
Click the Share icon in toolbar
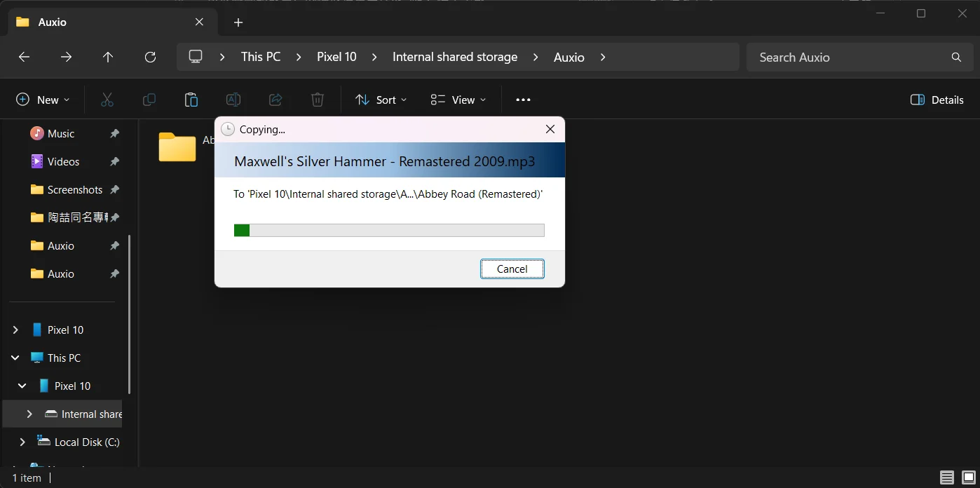(x=275, y=100)
